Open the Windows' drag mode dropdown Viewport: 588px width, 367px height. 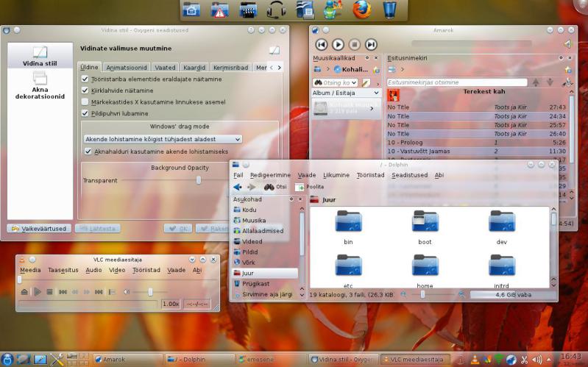[163, 138]
